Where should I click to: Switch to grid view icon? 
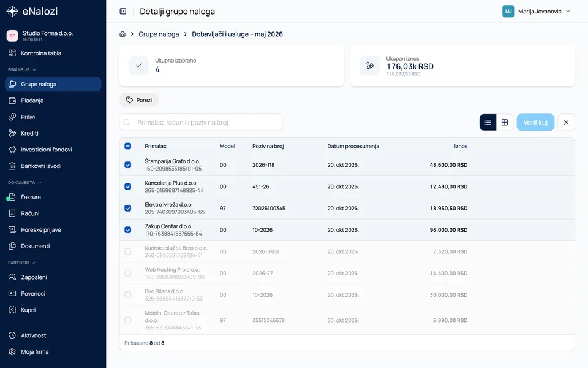tap(505, 123)
